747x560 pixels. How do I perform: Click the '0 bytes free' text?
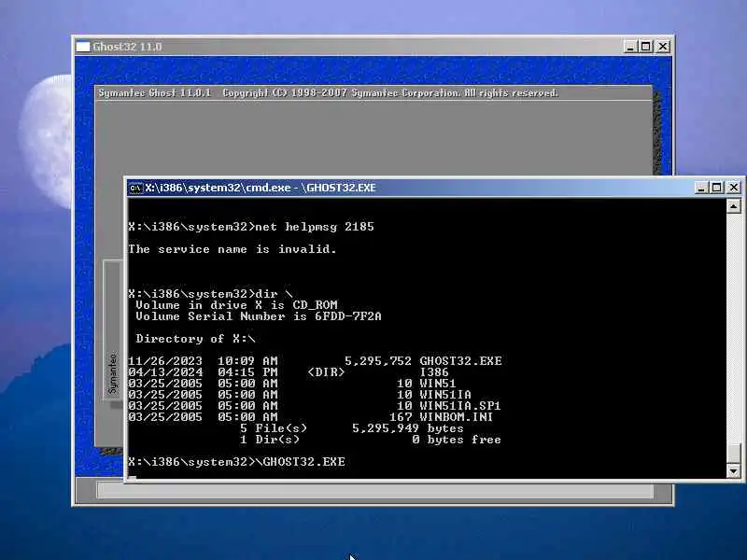(457, 440)
